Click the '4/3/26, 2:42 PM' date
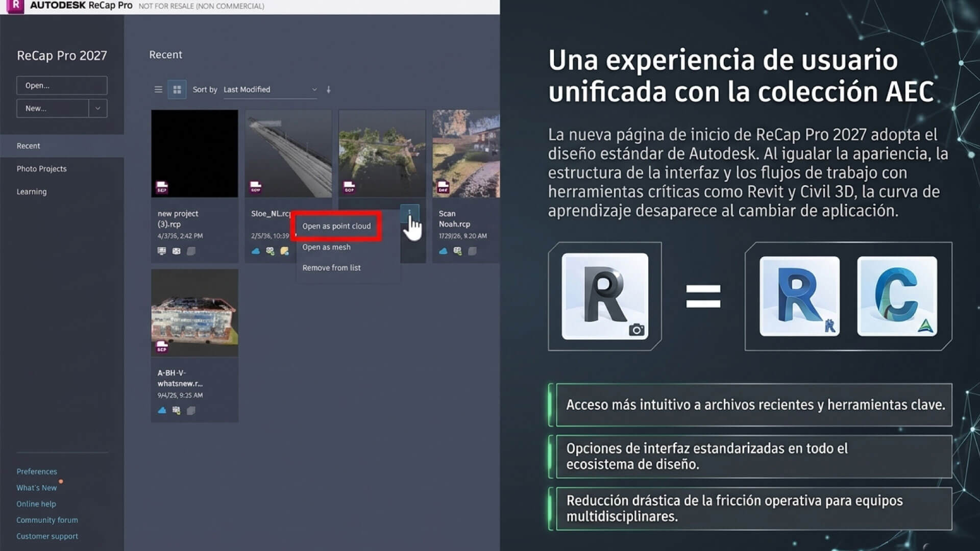Screen dimensions: 980x551 tap(180, 236)
